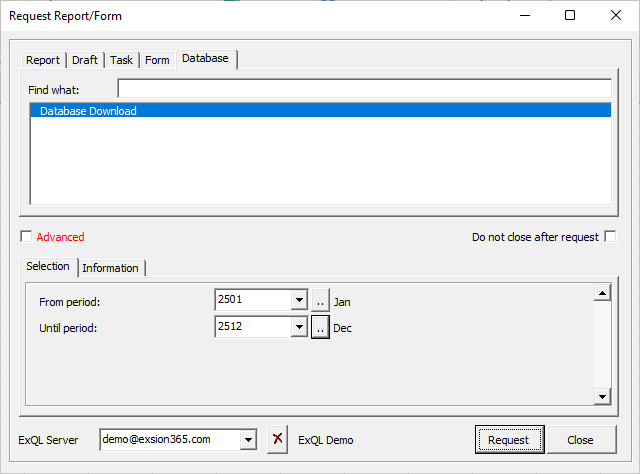Expand the From period dropdown

299,300
